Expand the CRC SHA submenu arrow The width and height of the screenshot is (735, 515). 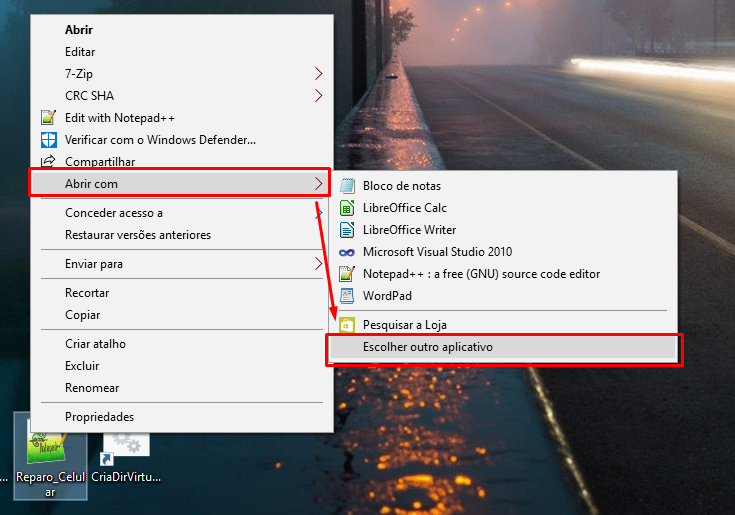319,96
